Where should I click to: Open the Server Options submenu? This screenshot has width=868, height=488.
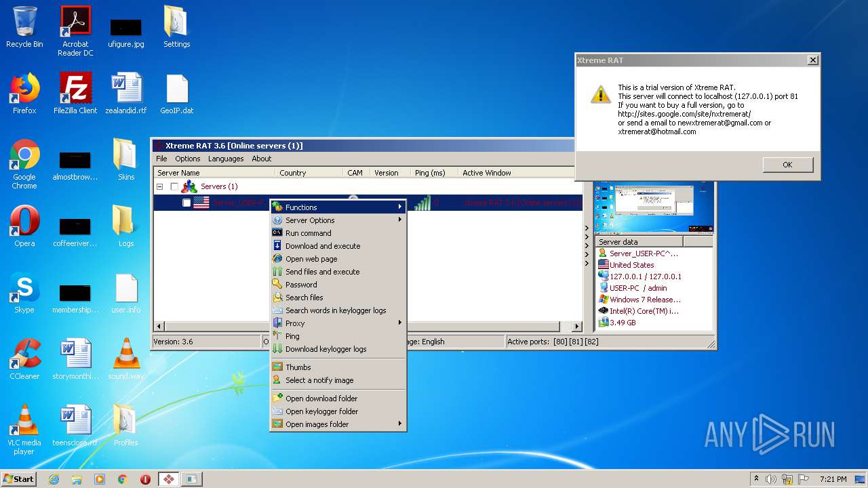coord(338,220)
